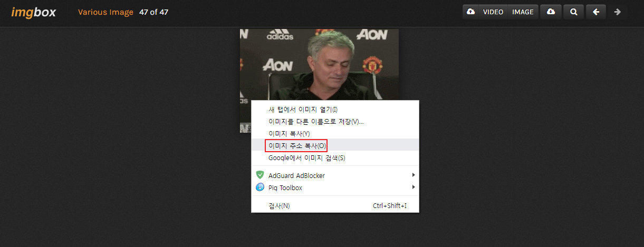Viewport: 644px width, 247px height.
Task: Click the greyed-out right arrow icon
Action: click(x=617, y=12)
